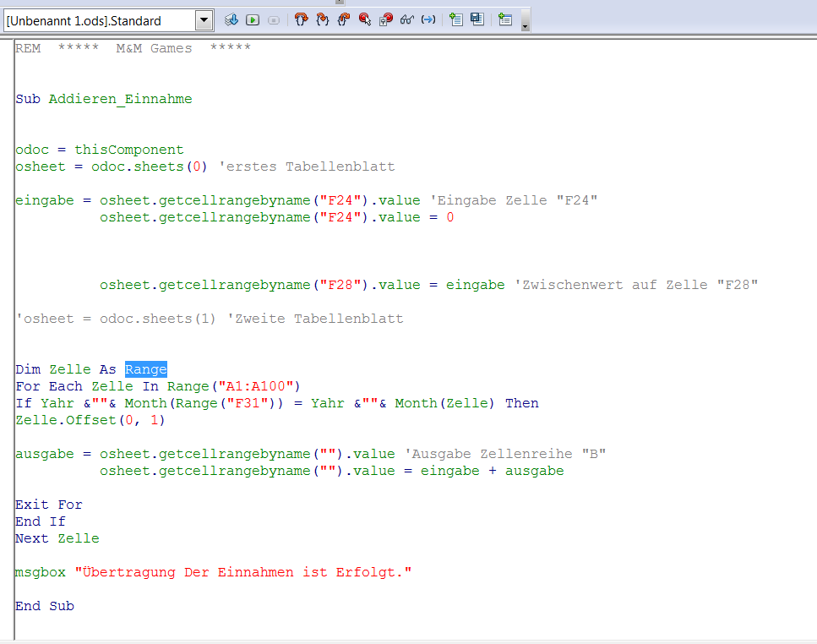
Task: Compile the Basic macro code
Action: 231,19
